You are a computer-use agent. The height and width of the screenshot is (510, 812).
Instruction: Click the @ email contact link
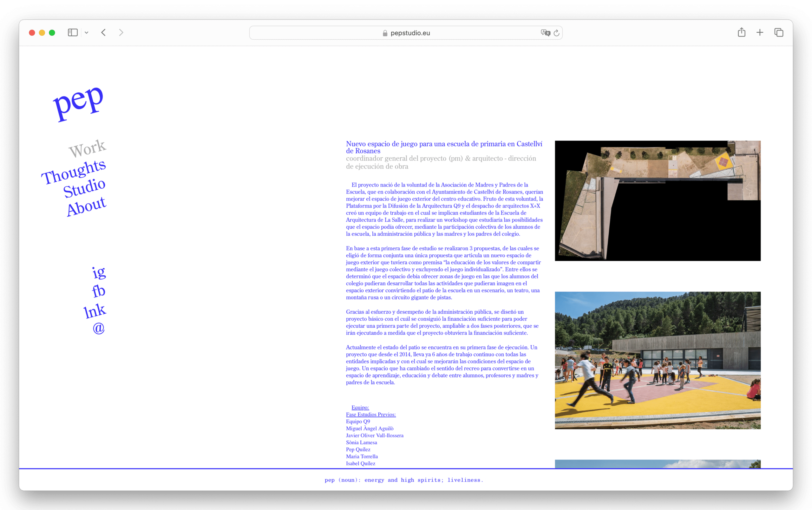point(98,328)
